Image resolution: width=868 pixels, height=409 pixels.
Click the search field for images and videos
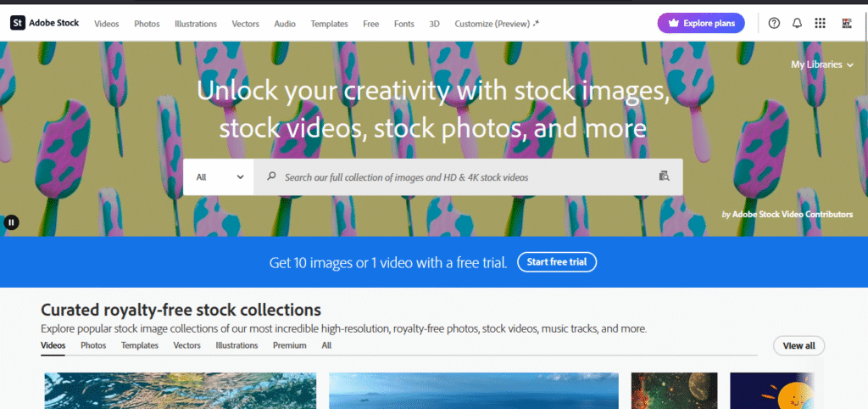pyautogui.click(x=468, y=176)
